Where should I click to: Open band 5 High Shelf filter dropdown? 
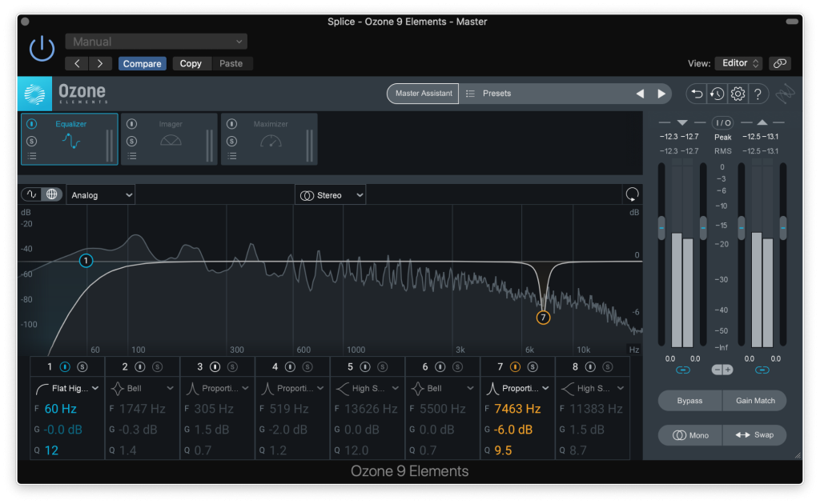click(x=368, y=388)
